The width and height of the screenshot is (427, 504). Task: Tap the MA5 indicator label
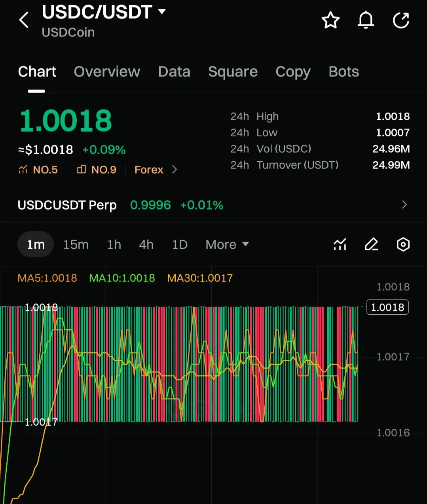(47, 278)
